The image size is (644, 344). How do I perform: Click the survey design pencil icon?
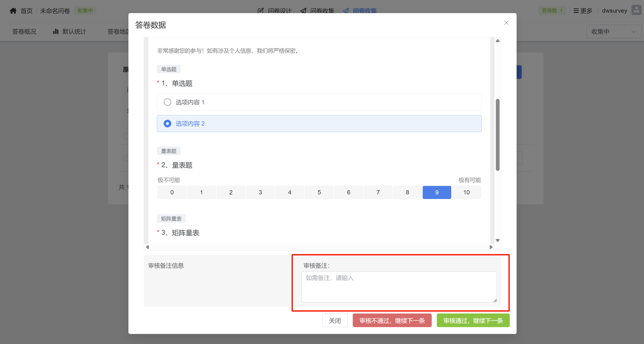tap(260, 11)
